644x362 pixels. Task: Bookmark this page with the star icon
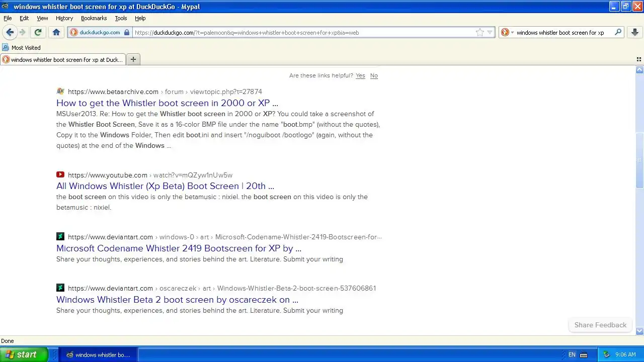click(480, 32)
